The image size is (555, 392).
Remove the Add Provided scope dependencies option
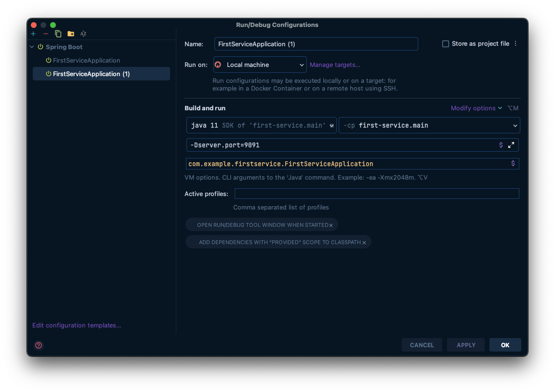[x=364, y=242]
